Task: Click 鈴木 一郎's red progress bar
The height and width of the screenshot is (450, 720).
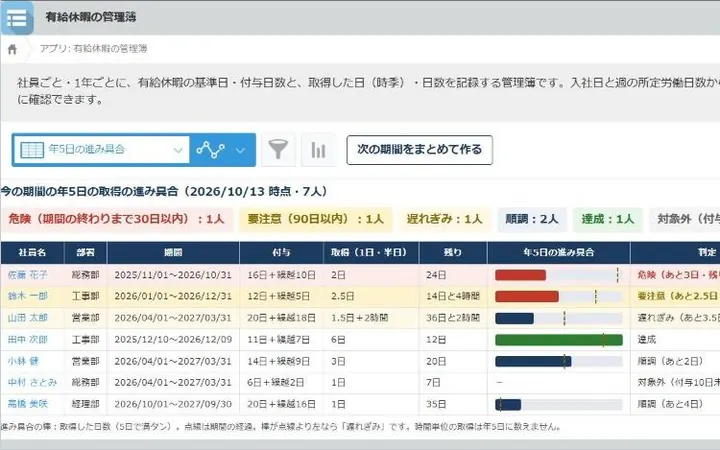Action: pos(527,297)
